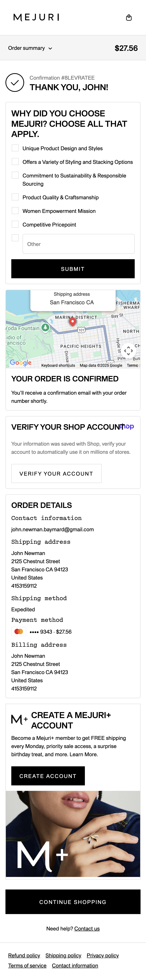Click Verify Your Account button
146x980 pixels.
click(56, 474)
